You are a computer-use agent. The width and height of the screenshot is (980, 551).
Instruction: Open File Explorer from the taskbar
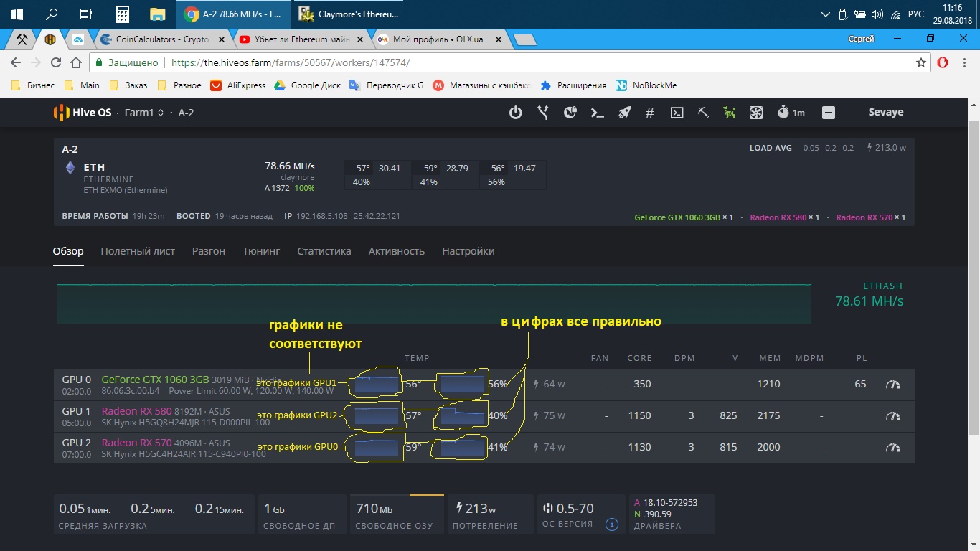157,14
